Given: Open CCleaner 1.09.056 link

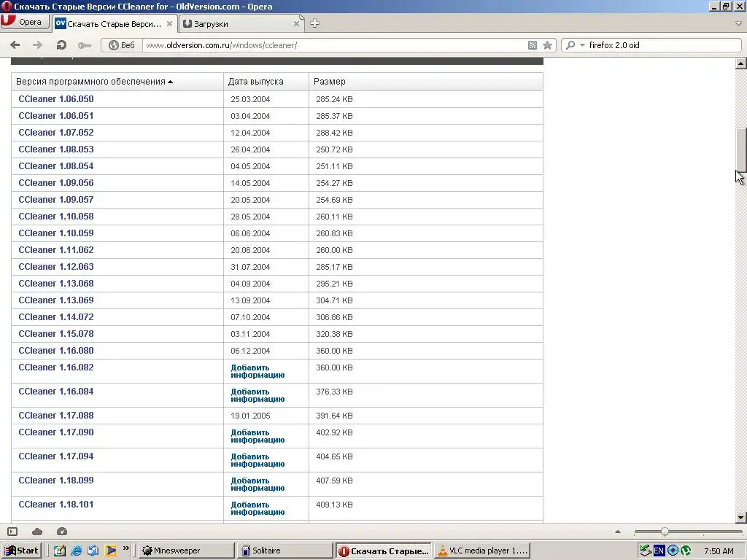Looking at the screenshot, I should coord(55,183).
